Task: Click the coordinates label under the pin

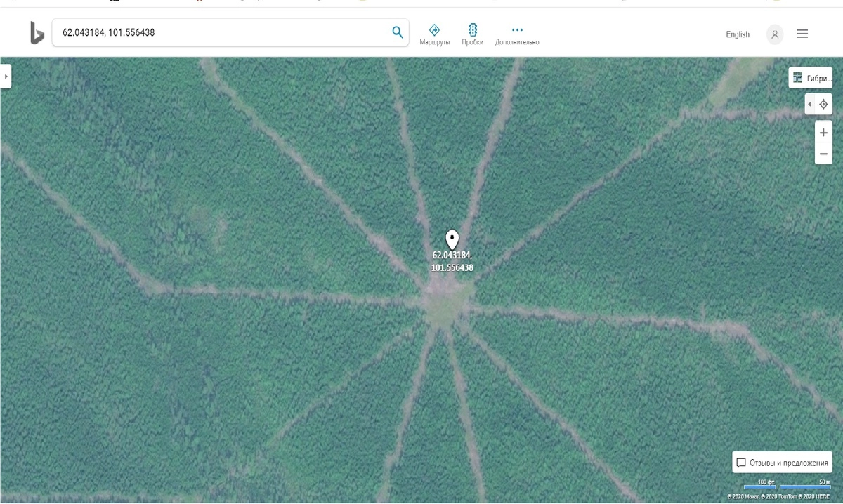Action: pyautogui.click(x=452, y=262)
